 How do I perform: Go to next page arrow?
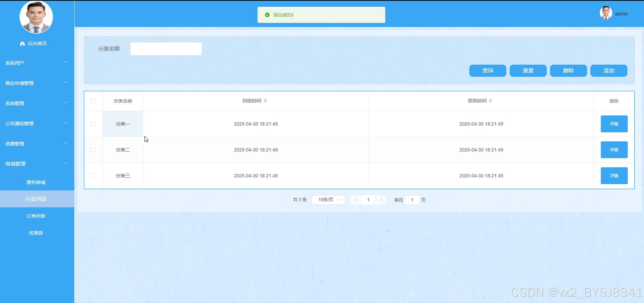click(x=381, y=200)
